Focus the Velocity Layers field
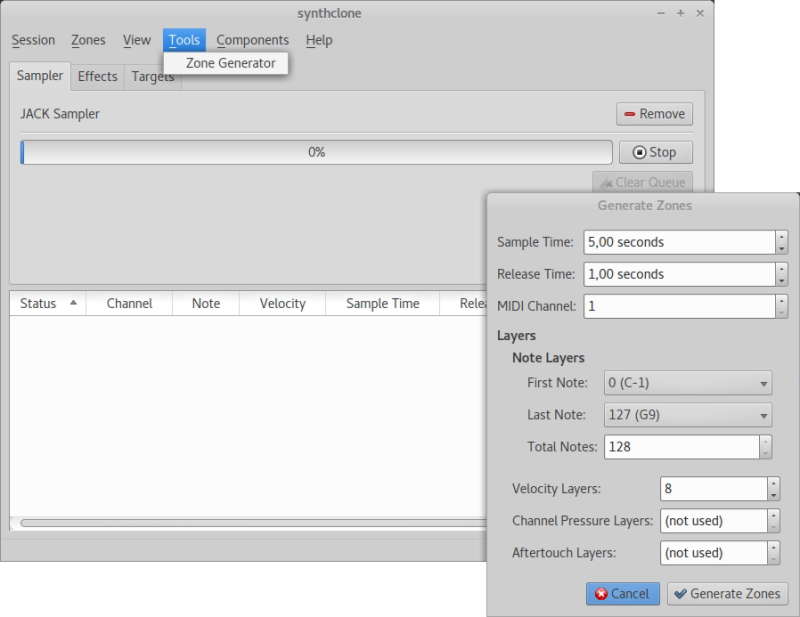This screenshot has height=617, width=800. pos(714,489)
